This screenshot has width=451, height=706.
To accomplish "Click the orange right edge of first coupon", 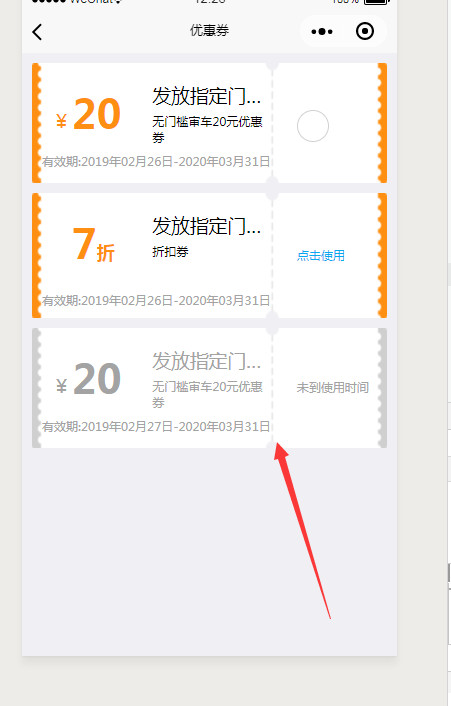I will (382, 123).
